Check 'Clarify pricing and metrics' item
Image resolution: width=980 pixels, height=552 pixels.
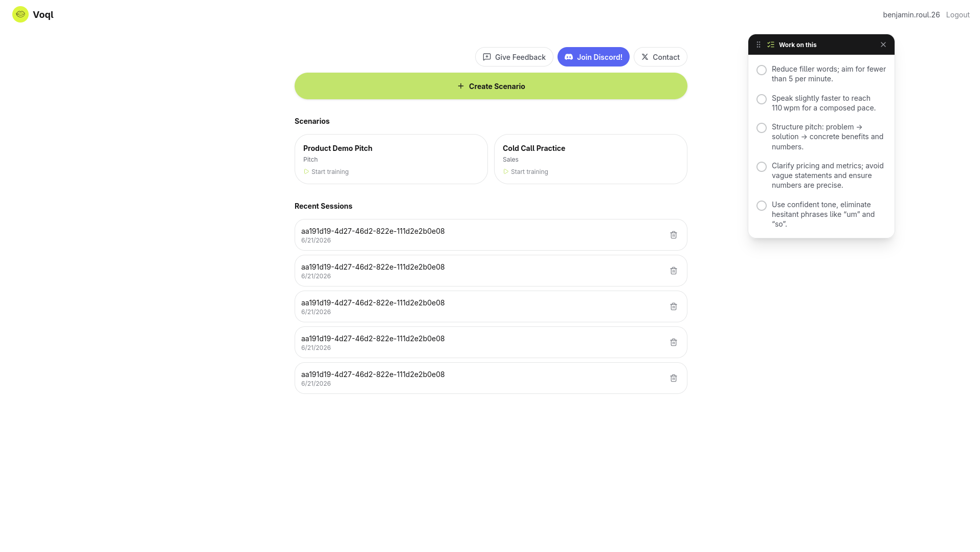(x=762, y=167)
